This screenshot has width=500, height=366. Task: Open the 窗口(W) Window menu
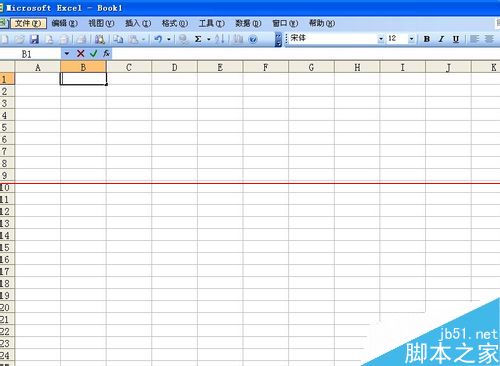coord(285,23)
